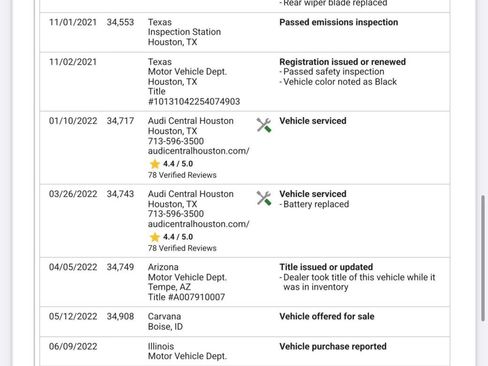This screenshot has height=366, width=488.
Task: Click the Passed emissions inspection entry
Action: (339, 22)
